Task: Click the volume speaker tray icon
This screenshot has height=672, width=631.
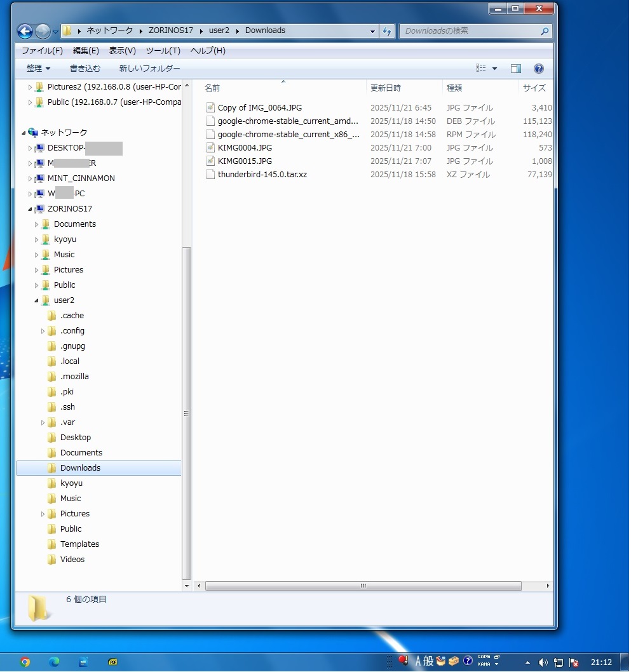Action: coord(543,662)
